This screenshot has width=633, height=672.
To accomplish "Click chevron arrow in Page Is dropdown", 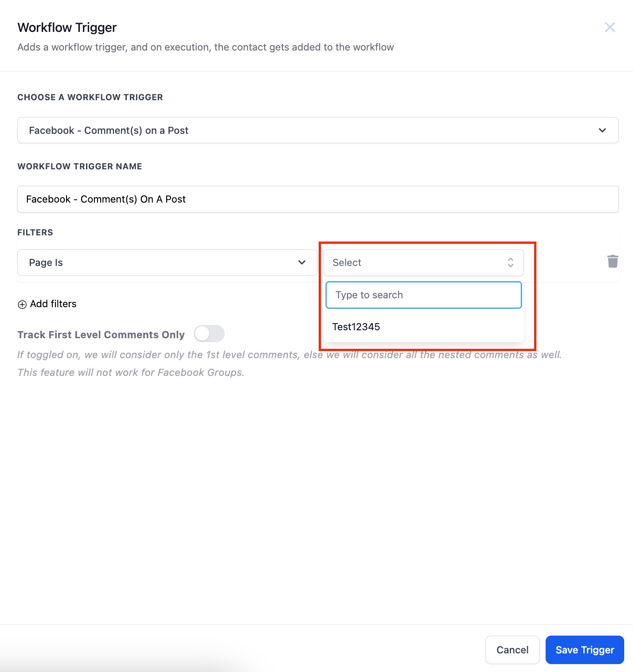I will click(x=302, y=262).
